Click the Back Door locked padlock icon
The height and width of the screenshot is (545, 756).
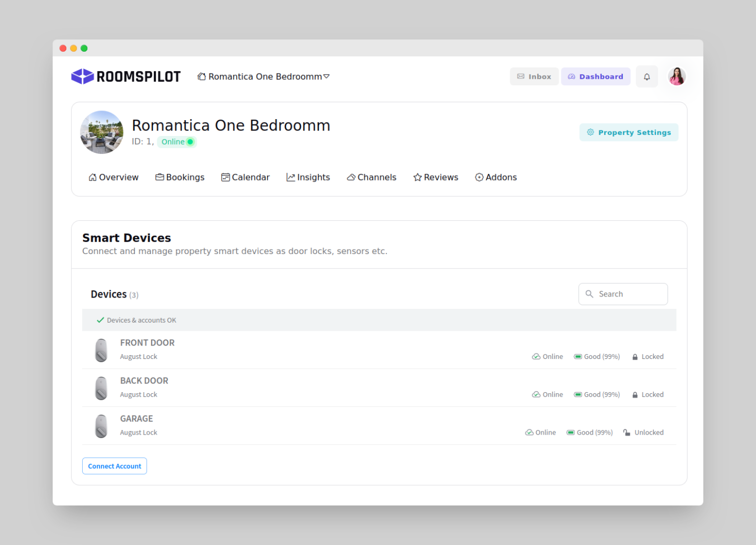[635, 395]
